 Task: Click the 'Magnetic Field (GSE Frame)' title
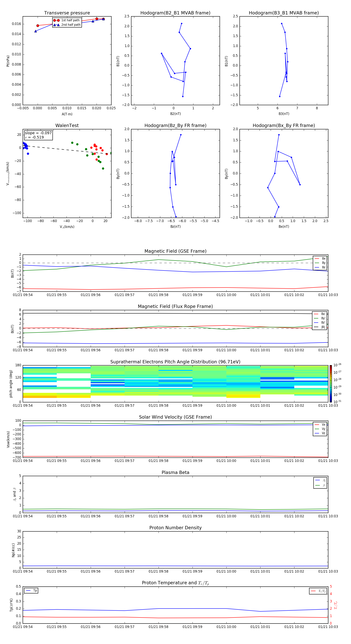175,251
